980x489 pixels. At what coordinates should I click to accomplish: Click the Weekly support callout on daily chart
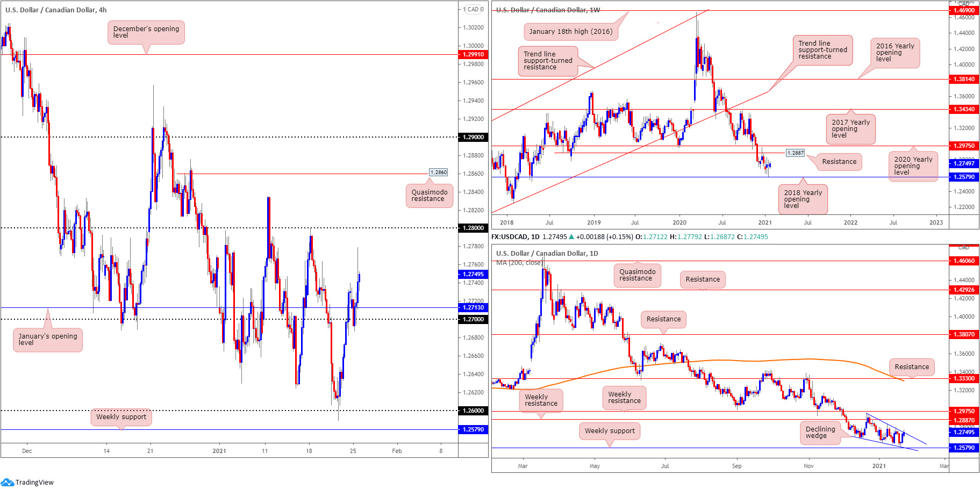point(610,431)
